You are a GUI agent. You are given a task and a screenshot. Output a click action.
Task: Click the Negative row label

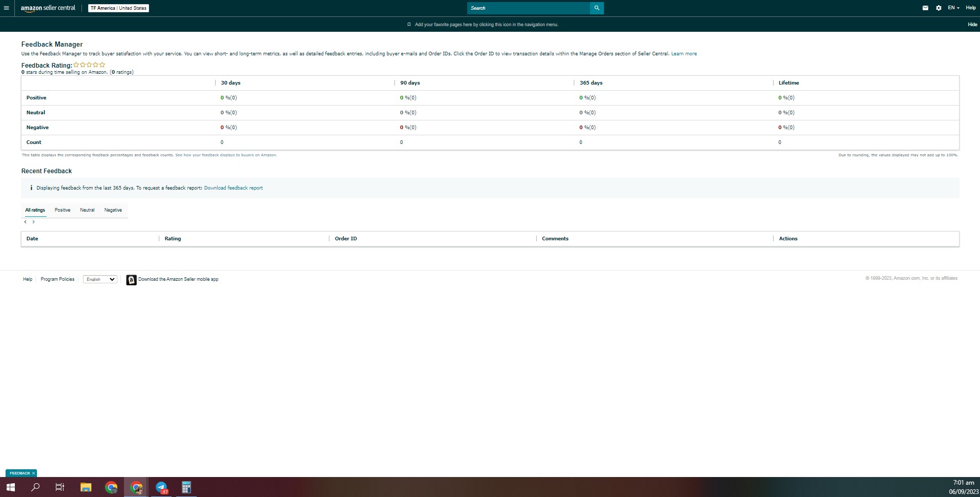click(37, 128)
